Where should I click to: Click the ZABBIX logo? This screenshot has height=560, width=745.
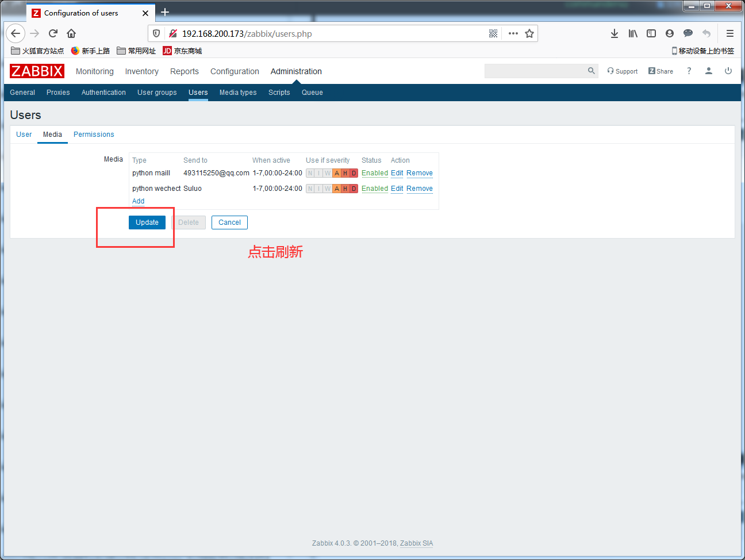(37, 71)
